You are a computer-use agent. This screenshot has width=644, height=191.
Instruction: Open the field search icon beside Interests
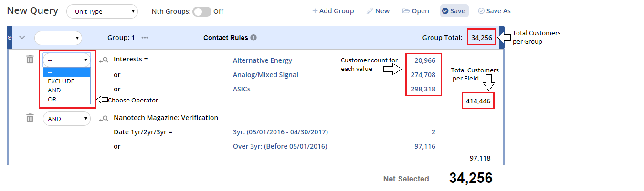[x=104, y=60]
